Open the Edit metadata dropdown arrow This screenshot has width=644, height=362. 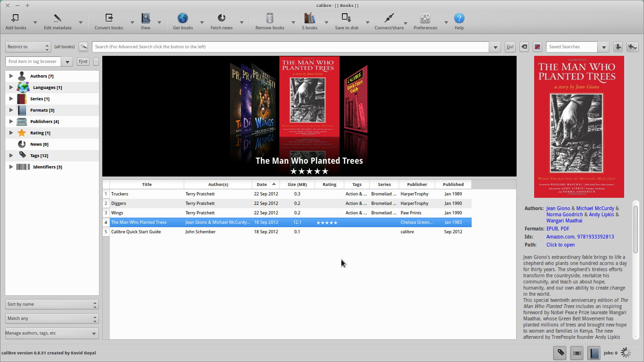point(80,22)
